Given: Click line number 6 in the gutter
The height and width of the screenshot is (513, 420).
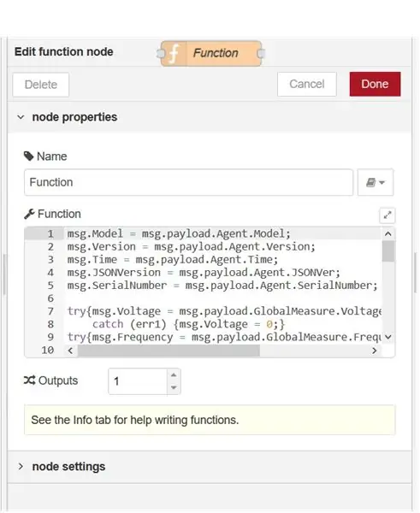Looking at the screenshot, I should (50, 298).
